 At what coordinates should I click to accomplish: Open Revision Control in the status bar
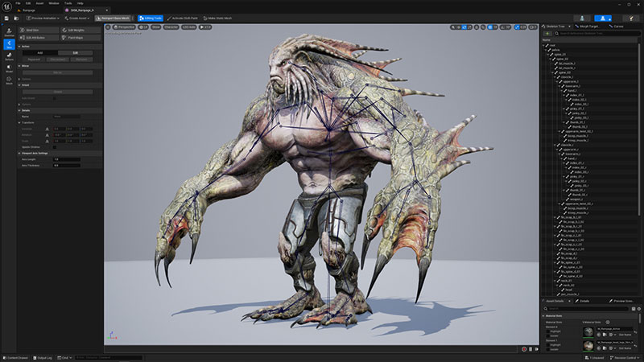[x=625, y=358]
